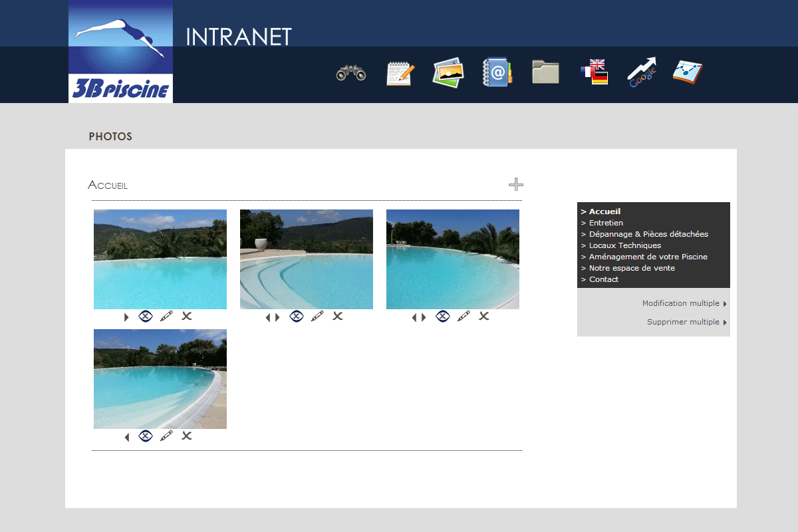Toggle visibility eye under first photo
Screen dimensions: 798x532
pos(146,316)
